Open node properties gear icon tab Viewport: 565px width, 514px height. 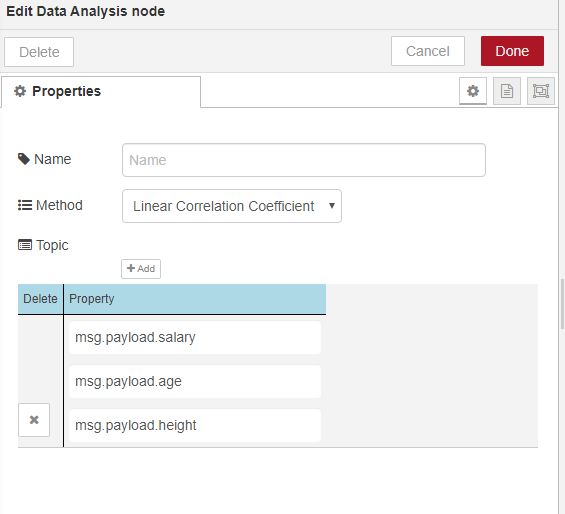473,91
